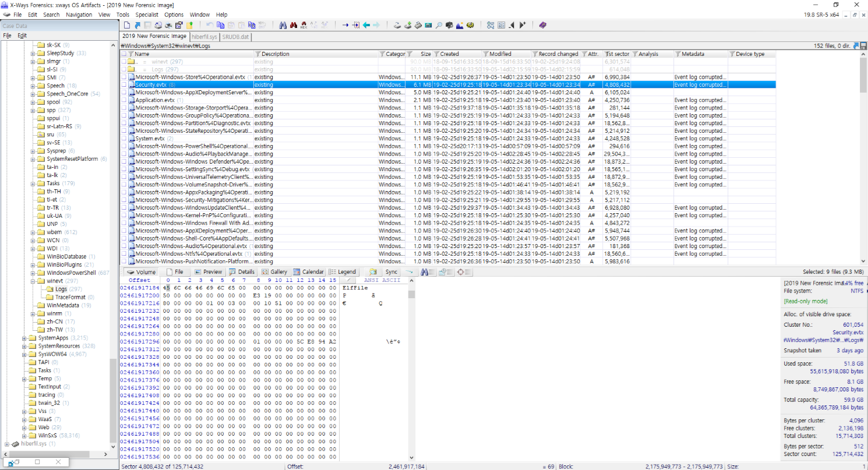Screen dimensions: 868x470
Task: Open the Navigation menu
Action: pyautogui.click(x=79, y=15)
